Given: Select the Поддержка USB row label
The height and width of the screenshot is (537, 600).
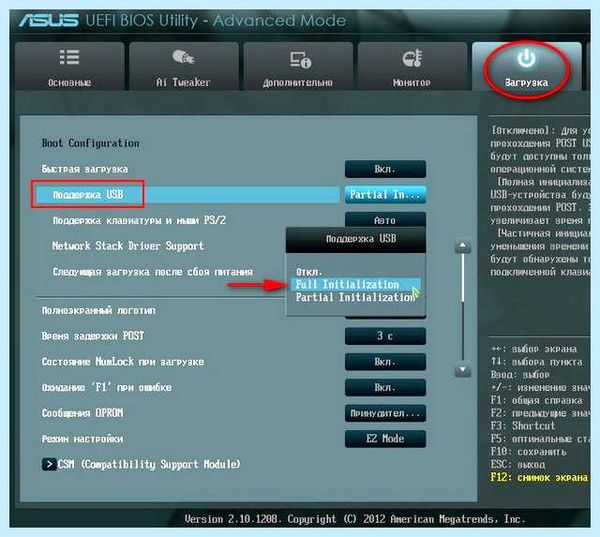Looking at the screenshot, I should [88, 195].
